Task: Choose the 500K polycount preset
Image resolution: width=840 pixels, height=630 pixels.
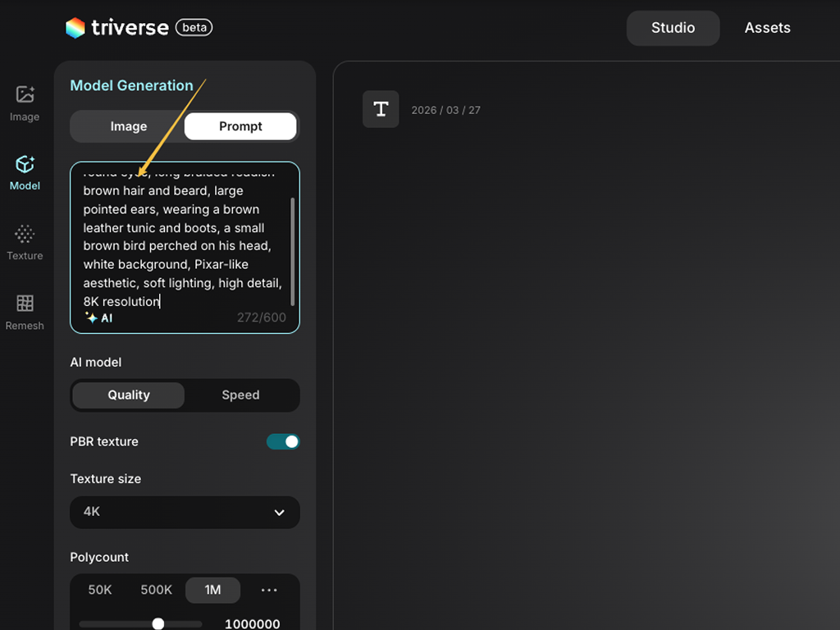Action: [x=156, y=590]
